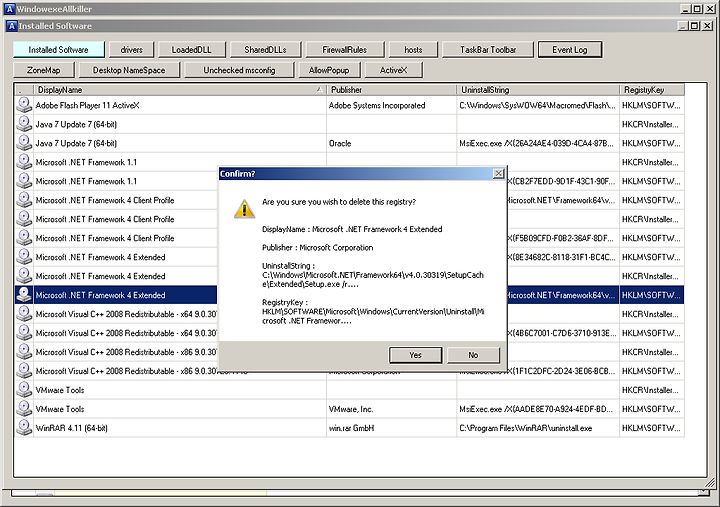Screen dimensions: 720x507
Task: Maximize the Installed Software child window
Action: pyautogui.click(x=694, y=26)
